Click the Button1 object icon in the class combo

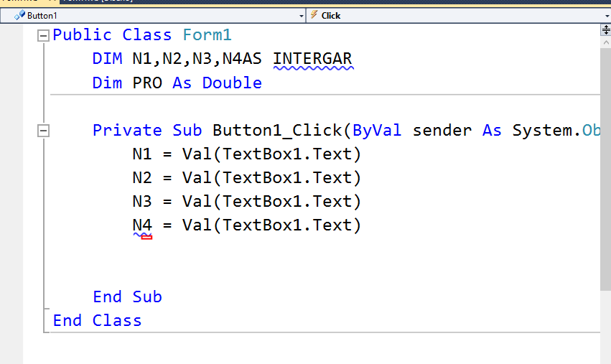[19, 15]
